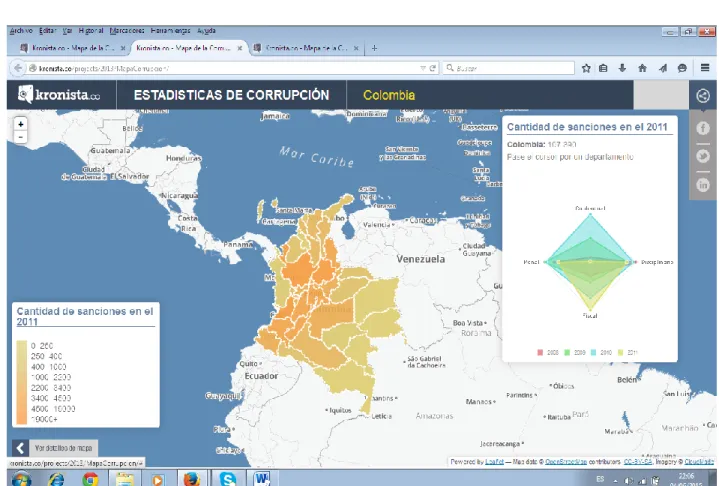Image resolution: width=719 pixels, height=486 pixels.
Task: Open the ES language indicator in tray
Action: tap(600, 479)
